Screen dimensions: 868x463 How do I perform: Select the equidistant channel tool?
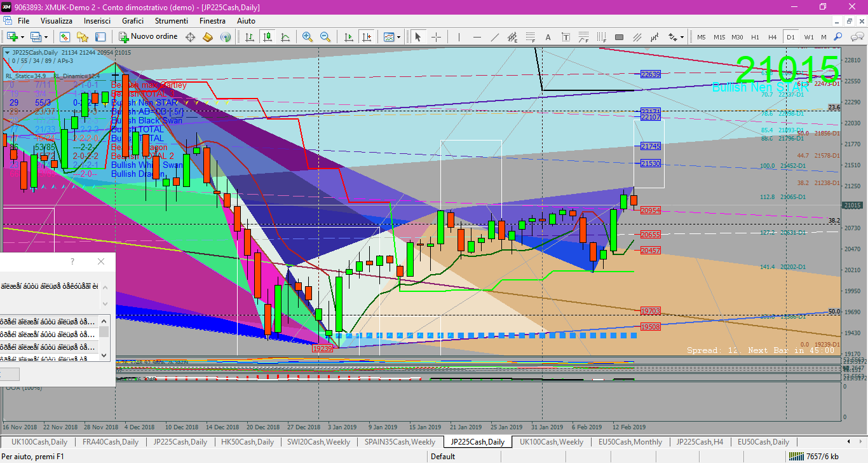tap(512, 37)
